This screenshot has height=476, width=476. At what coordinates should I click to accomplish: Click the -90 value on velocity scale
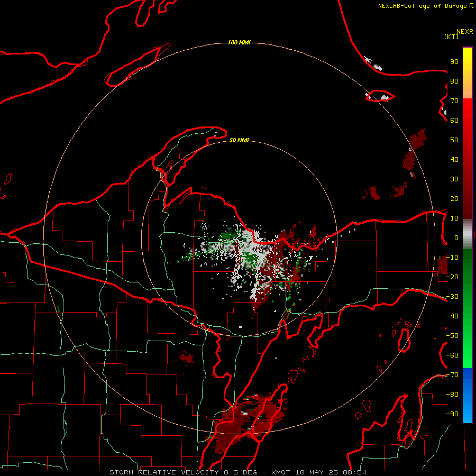[x=452, y=414]
